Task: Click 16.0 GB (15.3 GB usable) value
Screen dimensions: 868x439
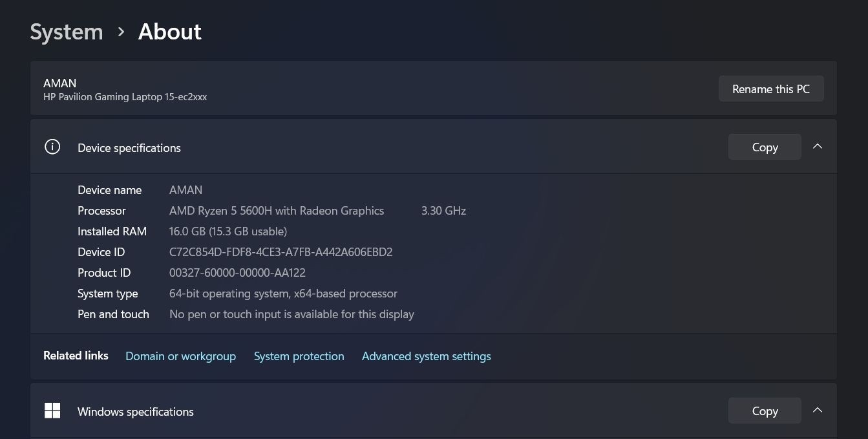Action: click(228, 231)
